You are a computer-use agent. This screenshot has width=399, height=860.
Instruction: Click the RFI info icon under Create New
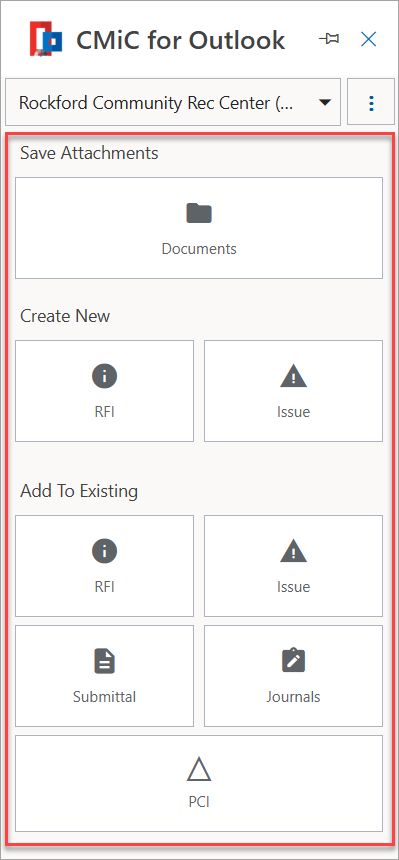(x=104, y=376)
